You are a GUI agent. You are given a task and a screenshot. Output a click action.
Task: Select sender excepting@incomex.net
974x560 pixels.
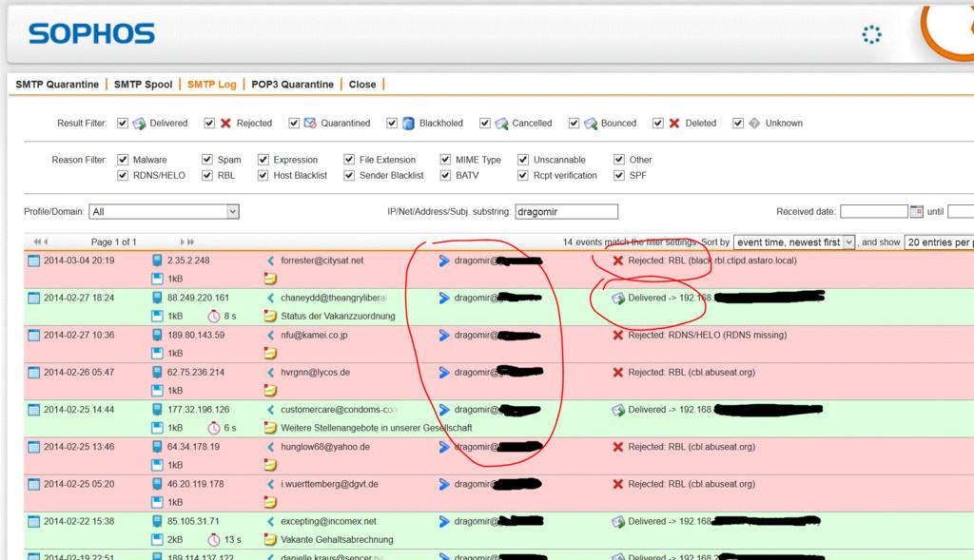click(x=328, y=522)
